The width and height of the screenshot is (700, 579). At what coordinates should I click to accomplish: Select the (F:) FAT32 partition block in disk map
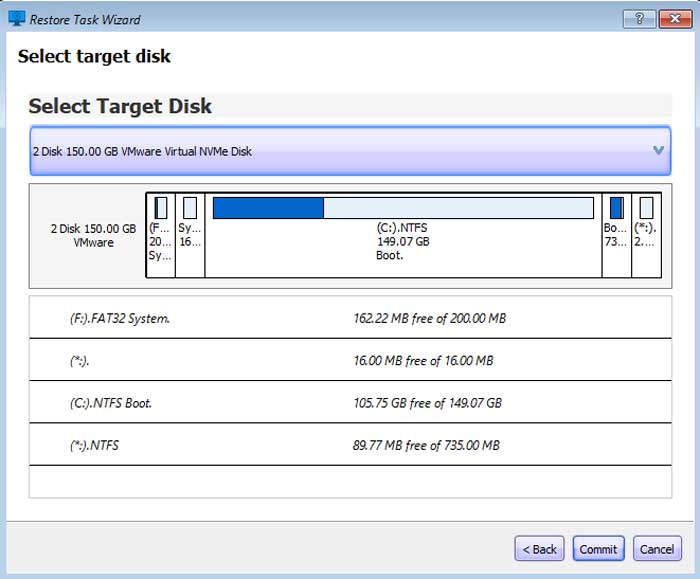(x=161, y=235)
